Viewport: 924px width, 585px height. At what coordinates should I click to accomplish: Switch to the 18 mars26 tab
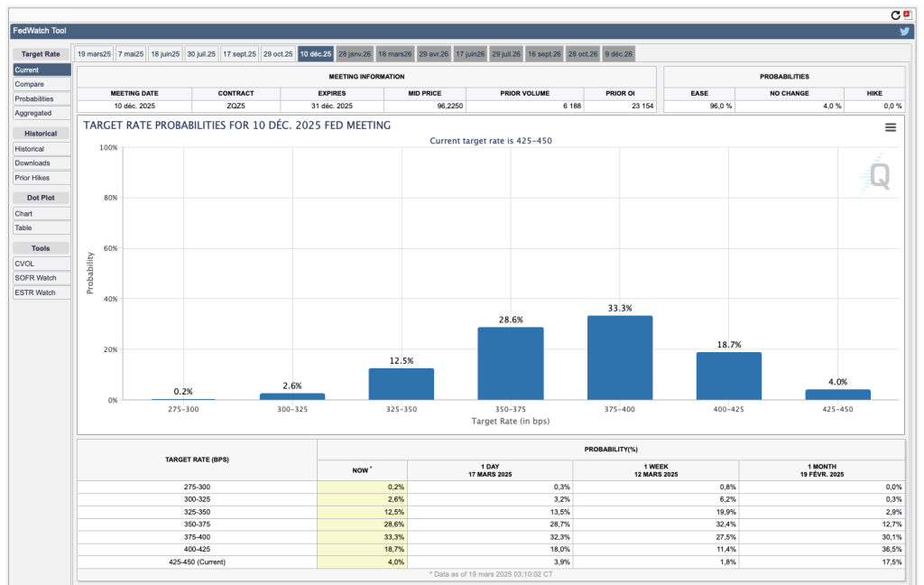point(395,54)
